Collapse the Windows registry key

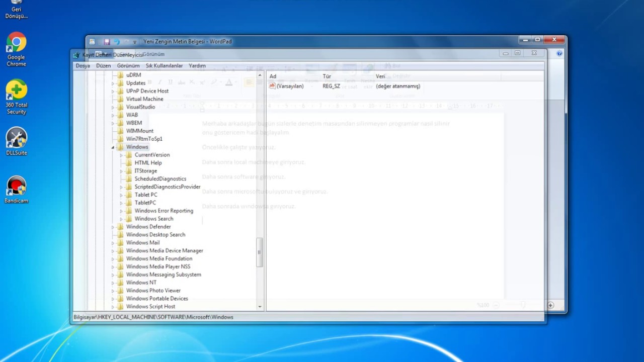[x=113, y=147]
